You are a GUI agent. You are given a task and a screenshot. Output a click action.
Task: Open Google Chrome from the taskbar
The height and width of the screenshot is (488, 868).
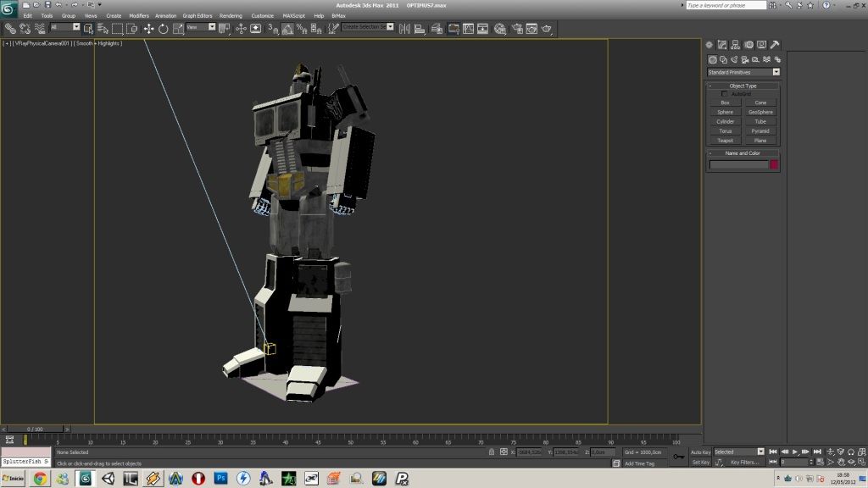pos(40,479)
